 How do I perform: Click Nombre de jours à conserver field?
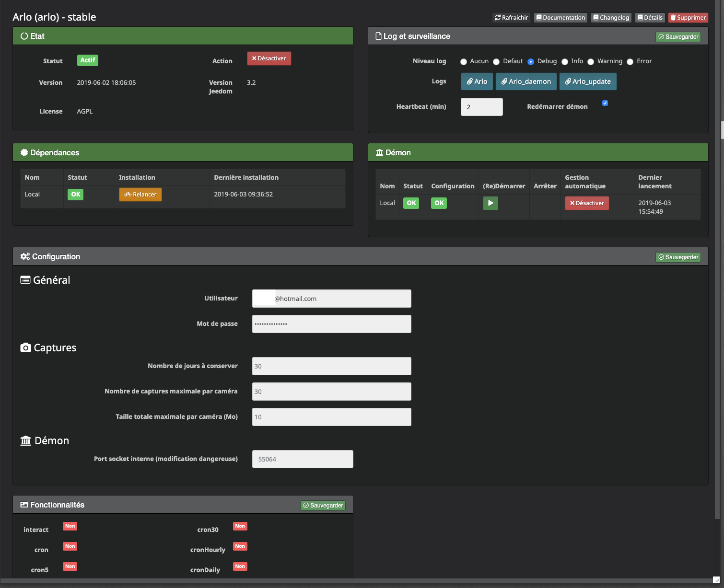332,366
